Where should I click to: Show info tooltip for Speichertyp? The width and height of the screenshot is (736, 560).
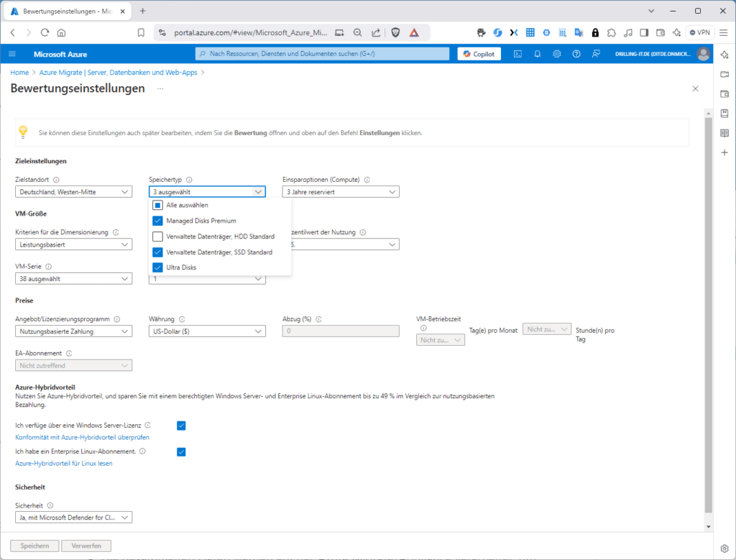point(189,180)
